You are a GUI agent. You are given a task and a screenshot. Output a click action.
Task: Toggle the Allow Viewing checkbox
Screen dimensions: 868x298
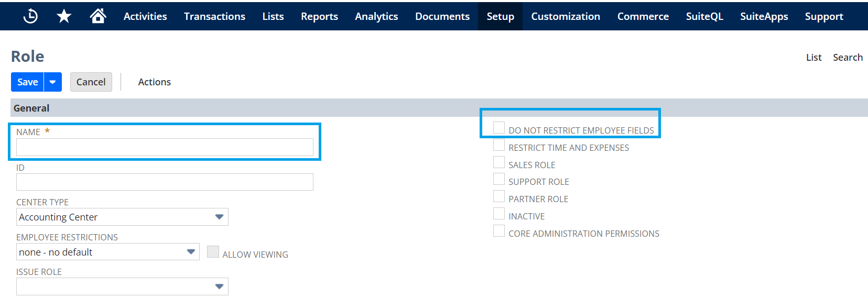(x=213, y=252)
